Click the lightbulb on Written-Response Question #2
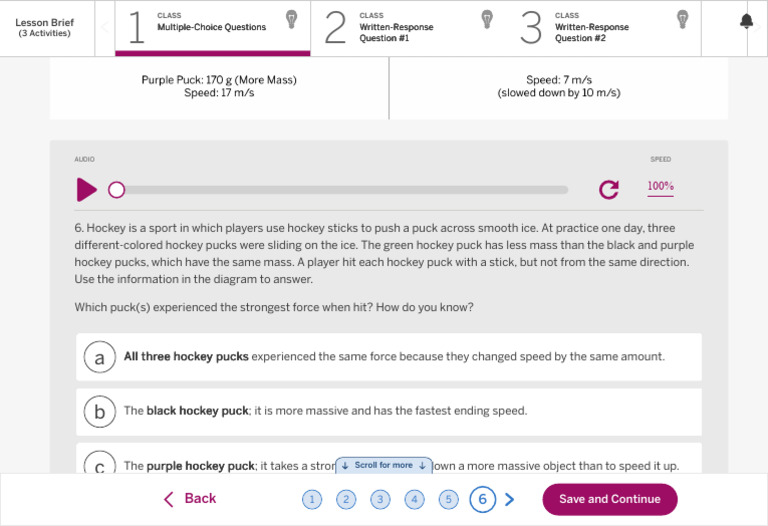 coord(682,20)
